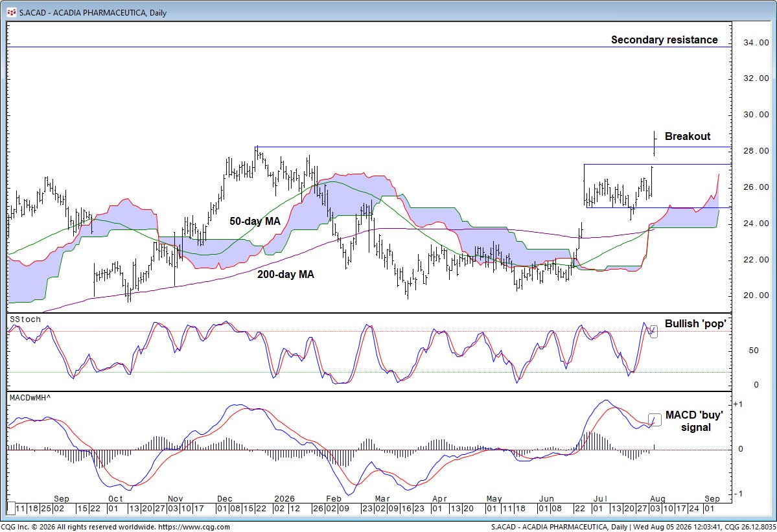The height and width of the screenshot is (532, 777).
Task: Click the CQG chart window icon
Action: [x=11, y=12]
